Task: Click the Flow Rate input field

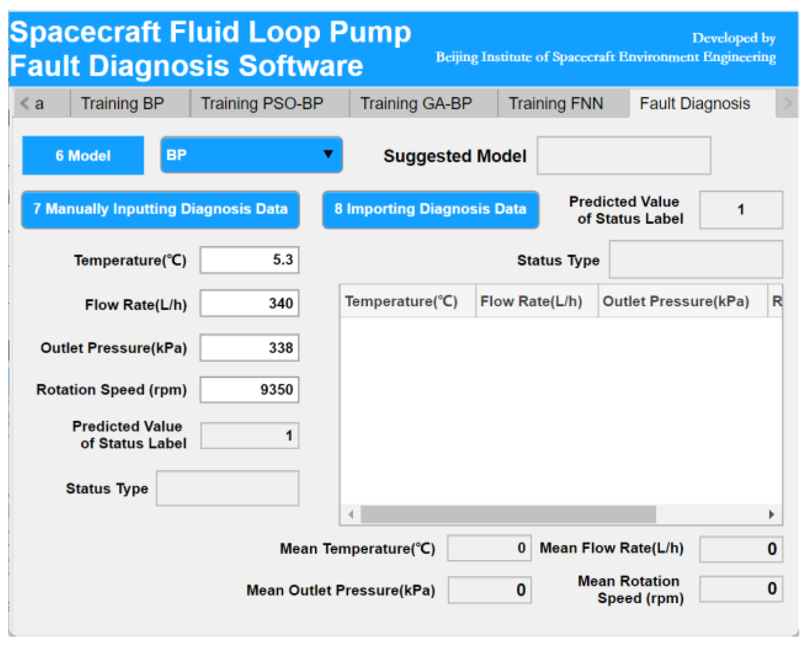Action: (249, 303)
